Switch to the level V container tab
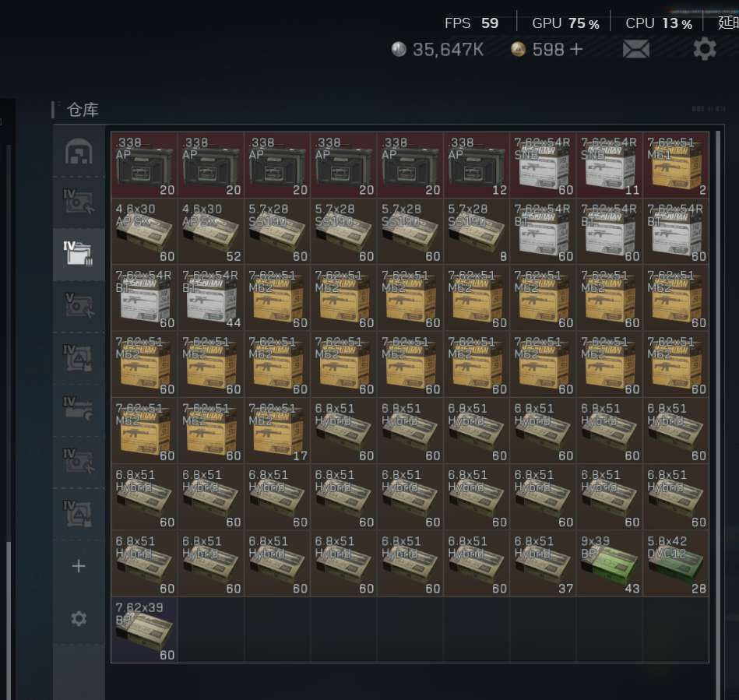This screenshot has height=700, width=739. point(79,306)
